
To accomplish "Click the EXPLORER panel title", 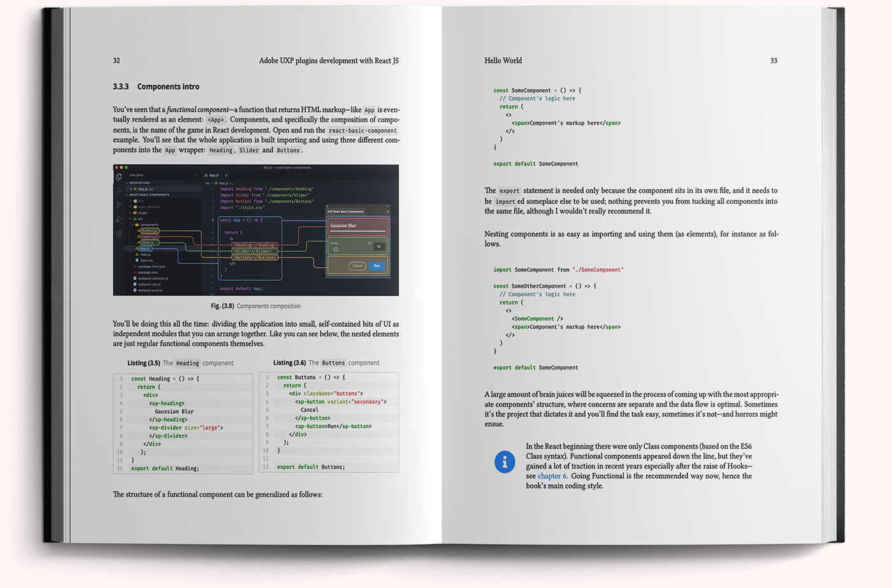I will click(136, 175).
